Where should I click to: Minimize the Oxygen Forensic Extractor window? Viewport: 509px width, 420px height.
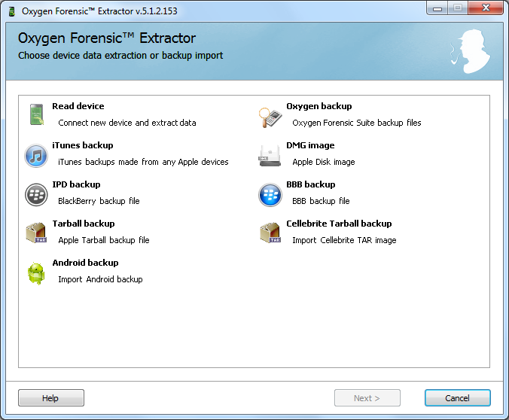click(x=437, y=8)
